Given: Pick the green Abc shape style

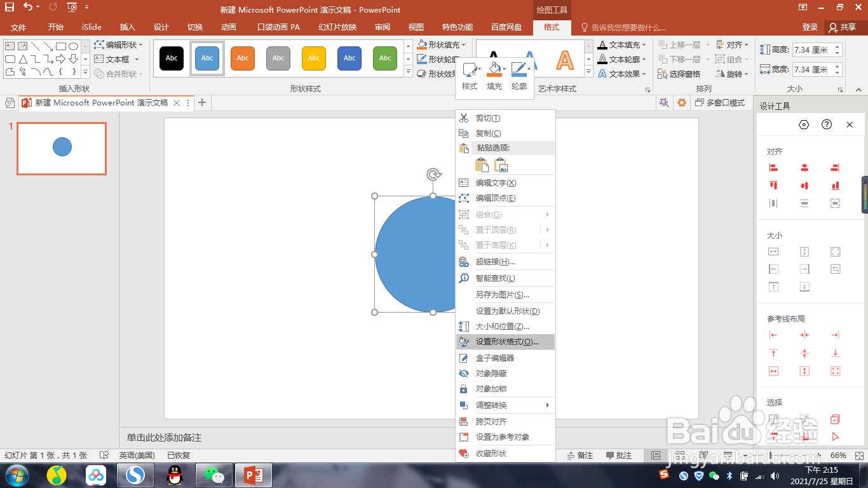Looking at the screenshot, I should [x=385, y=58].
